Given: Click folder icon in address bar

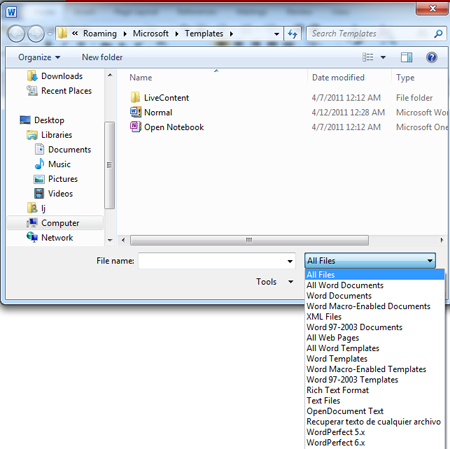Looking at the screenshot, I should 62,33.
